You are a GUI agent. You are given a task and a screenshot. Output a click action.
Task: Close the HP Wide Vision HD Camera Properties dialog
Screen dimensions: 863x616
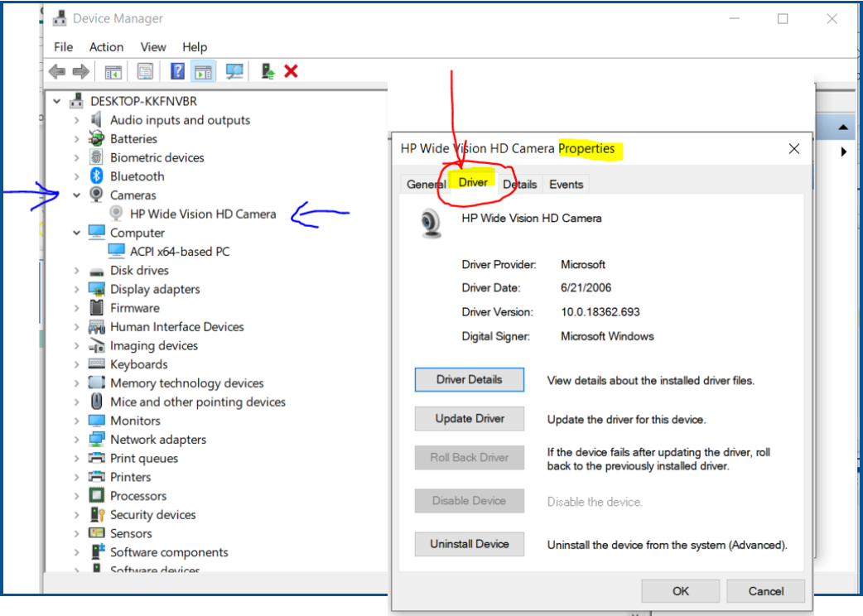(x=793, y=148)
